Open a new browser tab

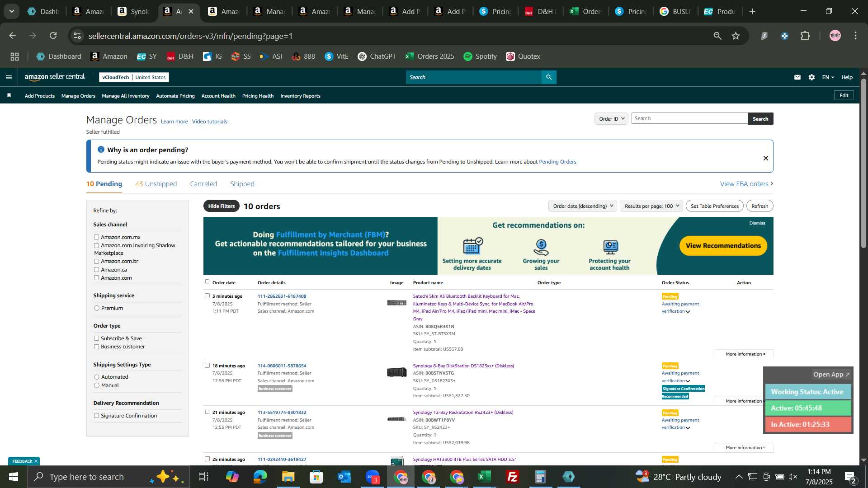(752, 11)
